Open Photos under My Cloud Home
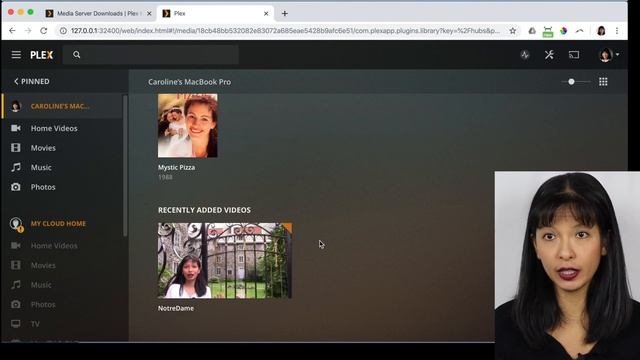This screenshot has height=360, width=640. (x=43, y=304)
